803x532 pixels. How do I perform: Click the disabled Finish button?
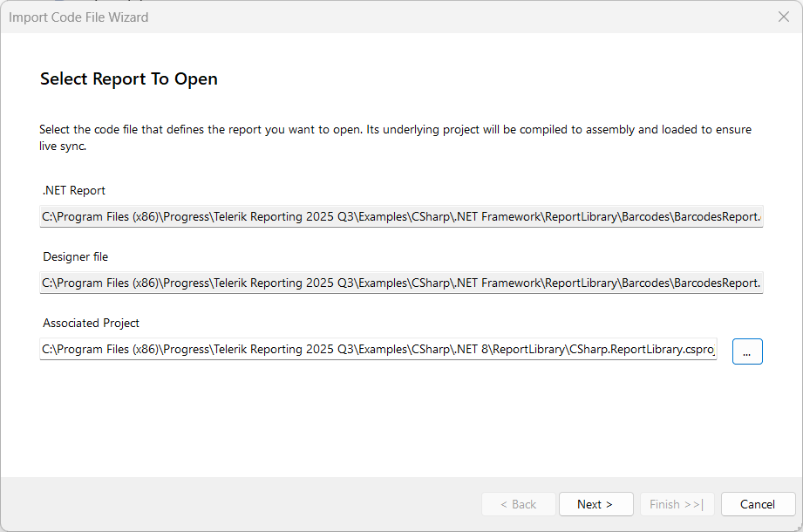(x=677, y=504)
